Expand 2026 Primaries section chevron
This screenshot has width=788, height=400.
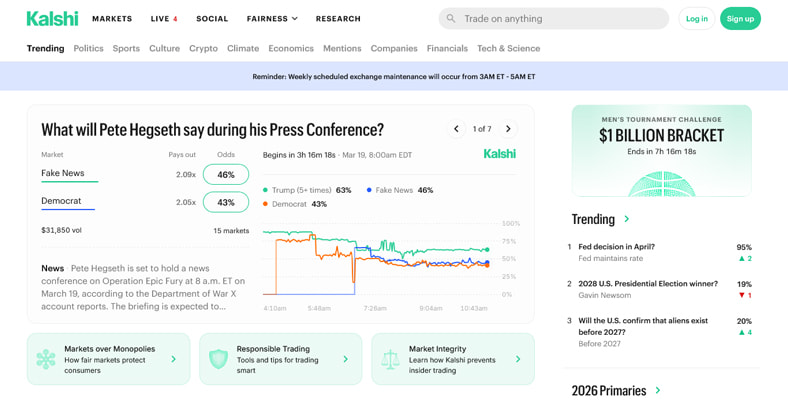coord(658,391)
